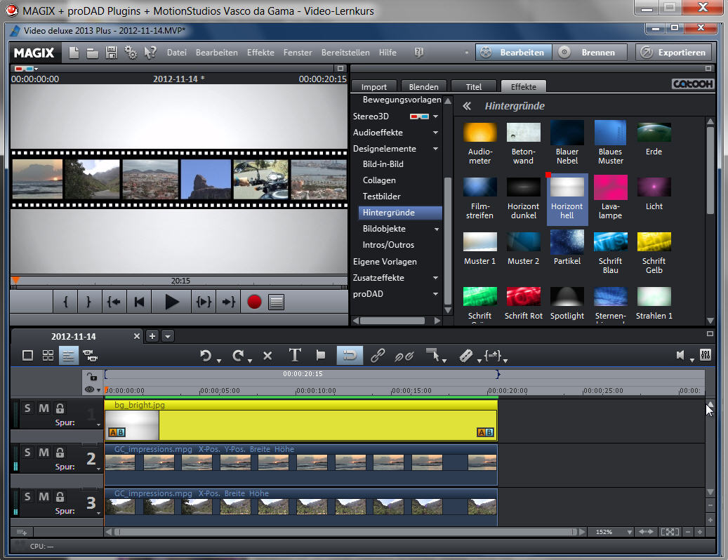Click the set marker flag icon

pyautogui.click(x=320, y=356)
